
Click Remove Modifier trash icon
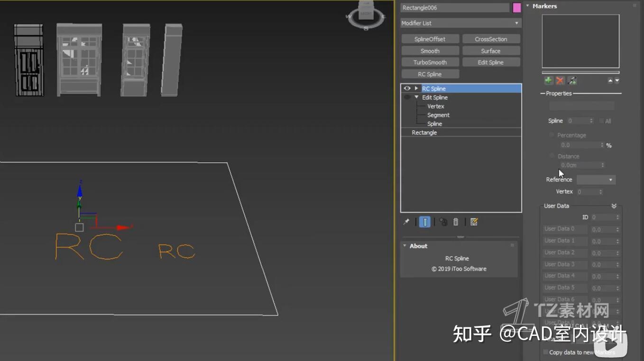pyautogui.click(x=456, y=222)
